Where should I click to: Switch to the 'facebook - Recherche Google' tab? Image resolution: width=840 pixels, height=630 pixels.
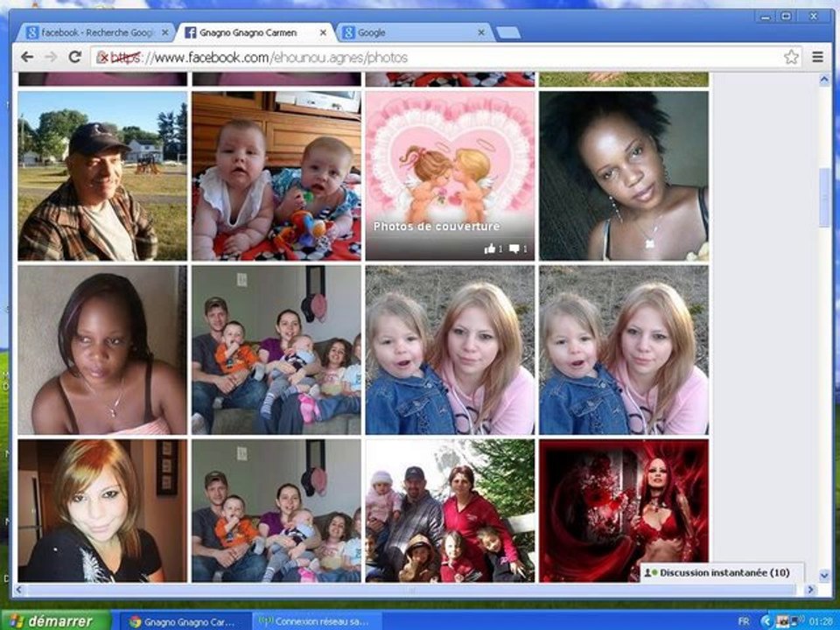[96, 32]
